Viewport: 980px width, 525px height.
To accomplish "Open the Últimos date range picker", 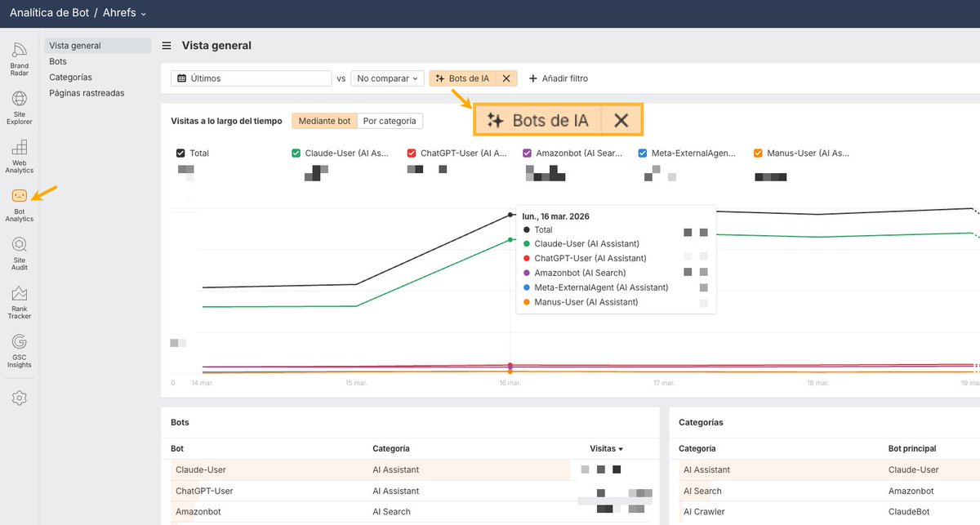I will pos(251,78).
